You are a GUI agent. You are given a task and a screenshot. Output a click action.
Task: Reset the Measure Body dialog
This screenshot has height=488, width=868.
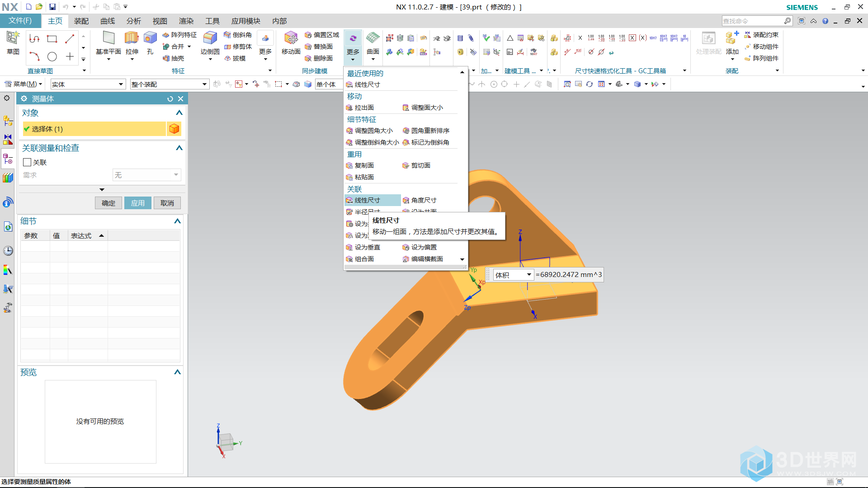170,99
